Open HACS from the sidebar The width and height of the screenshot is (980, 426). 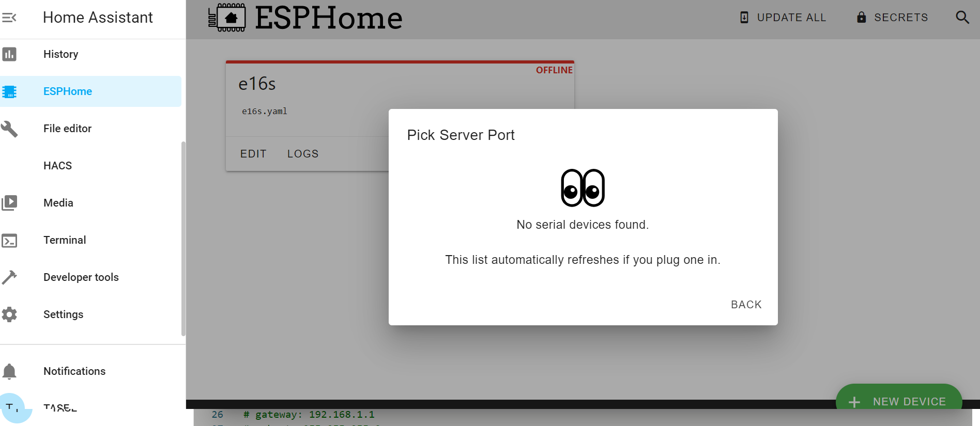tap(57, 166)
